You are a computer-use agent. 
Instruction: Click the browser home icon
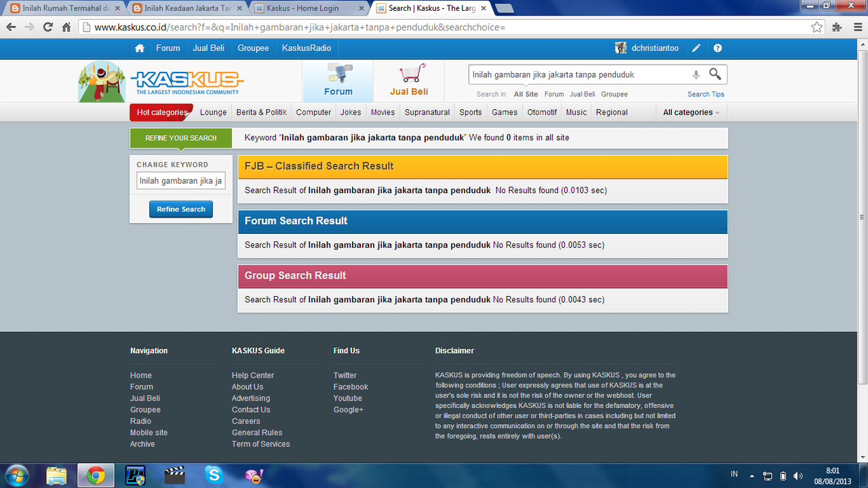tap(66, 27)
